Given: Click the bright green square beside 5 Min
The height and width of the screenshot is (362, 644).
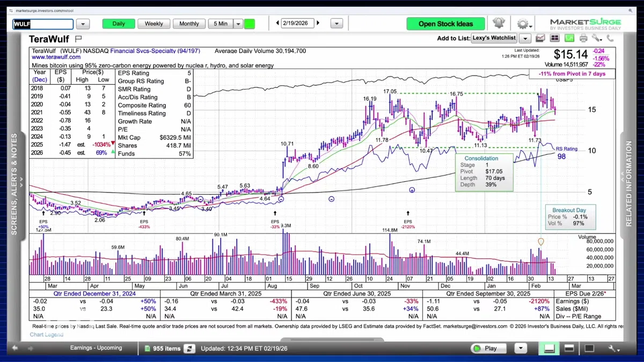Looking at the screenshot, I should [250, 24].
